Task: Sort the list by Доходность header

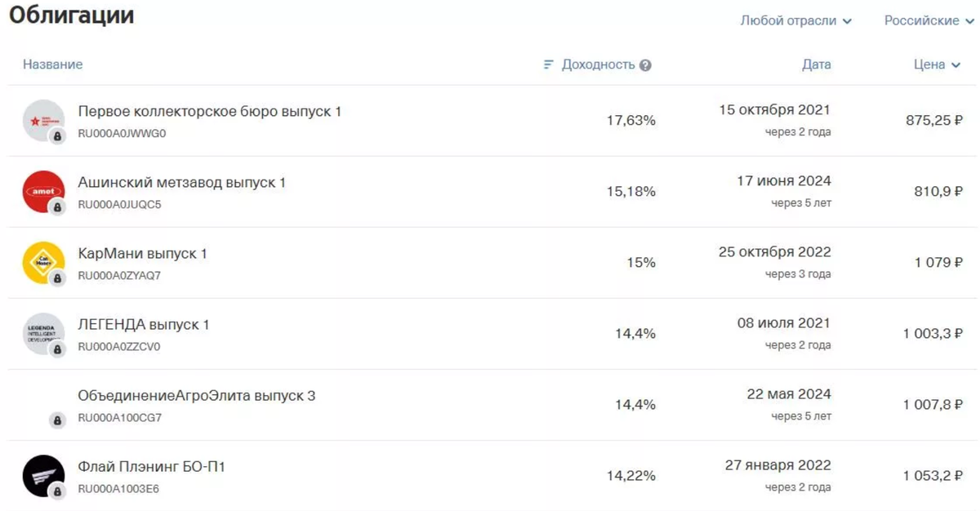Action: (598, 64)
